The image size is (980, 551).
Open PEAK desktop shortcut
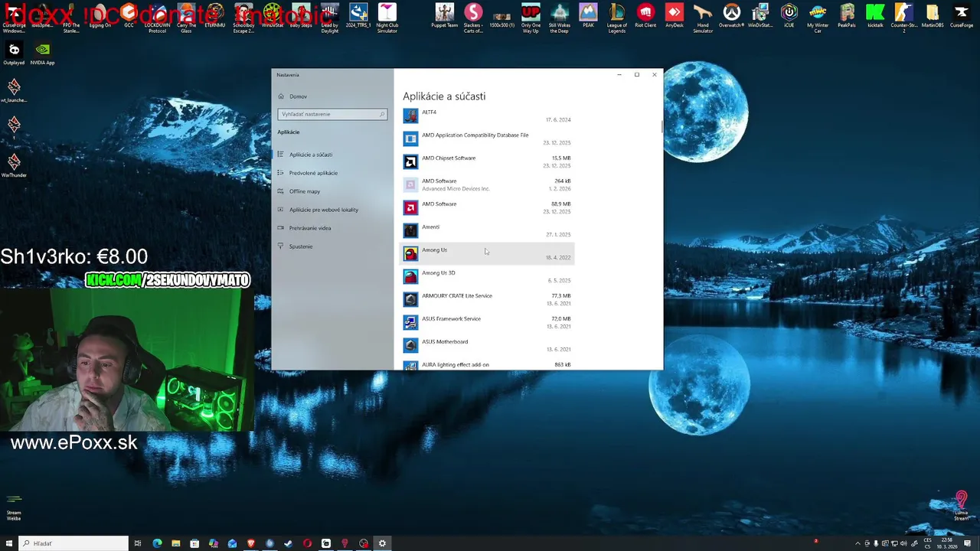588,16
